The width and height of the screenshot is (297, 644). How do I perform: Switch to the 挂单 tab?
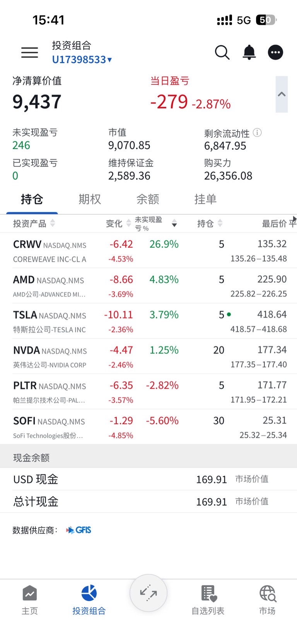coord(205,199)
